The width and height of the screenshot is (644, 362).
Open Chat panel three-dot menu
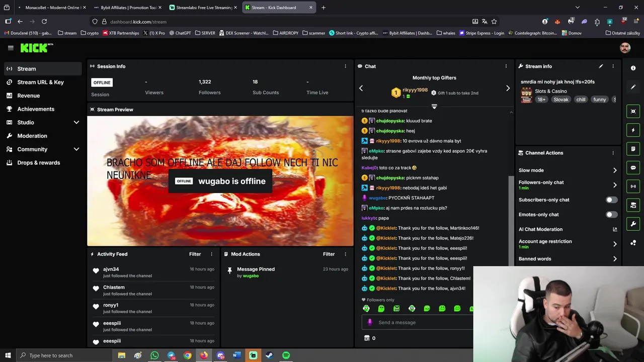506,66
